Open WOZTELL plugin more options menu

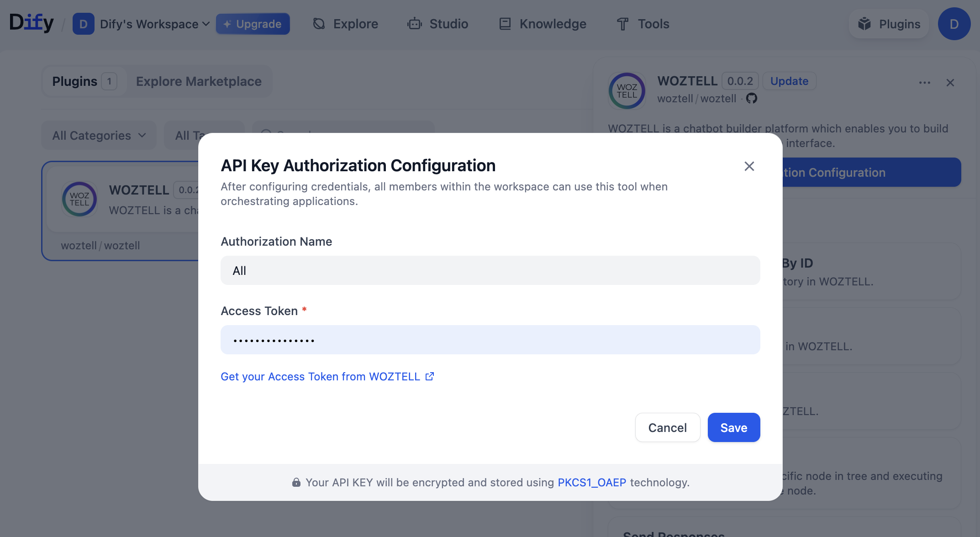[x=924, y=83]
